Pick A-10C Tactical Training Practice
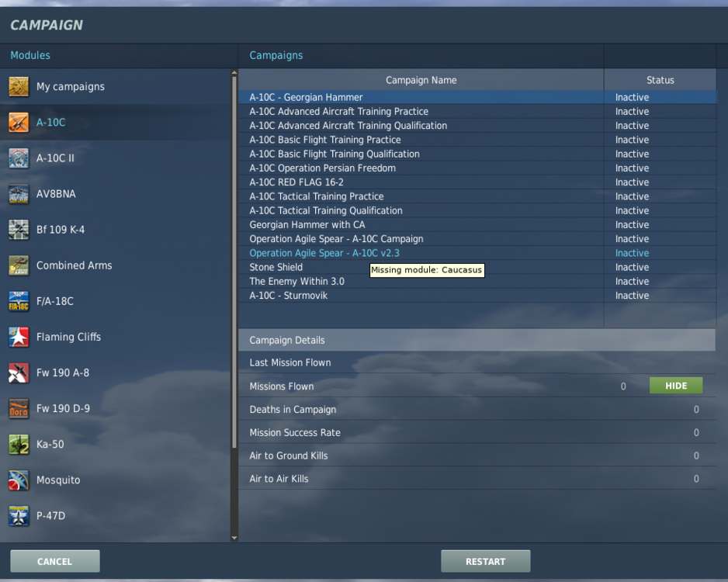 click(317, 196)
